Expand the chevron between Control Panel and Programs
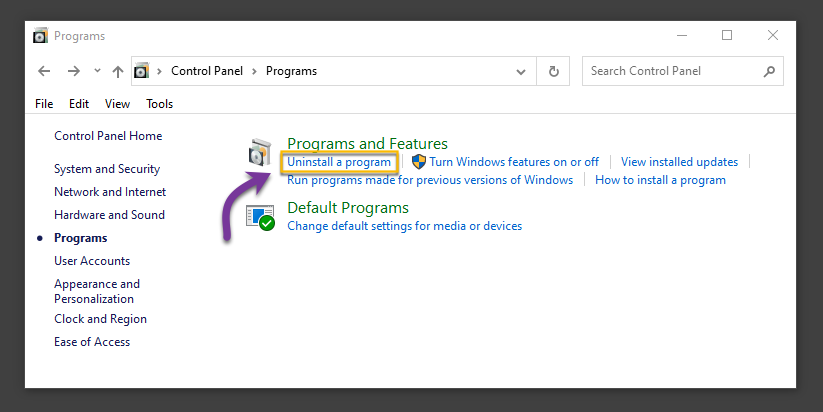 254,71
